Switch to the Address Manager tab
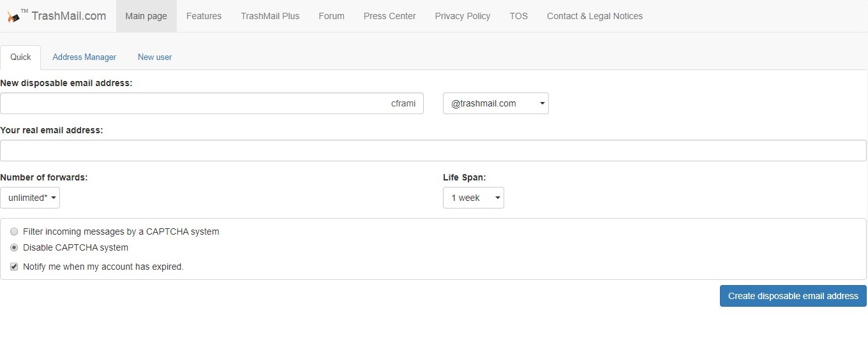Viewport: 868px width, 352px height. coord(84,57)
